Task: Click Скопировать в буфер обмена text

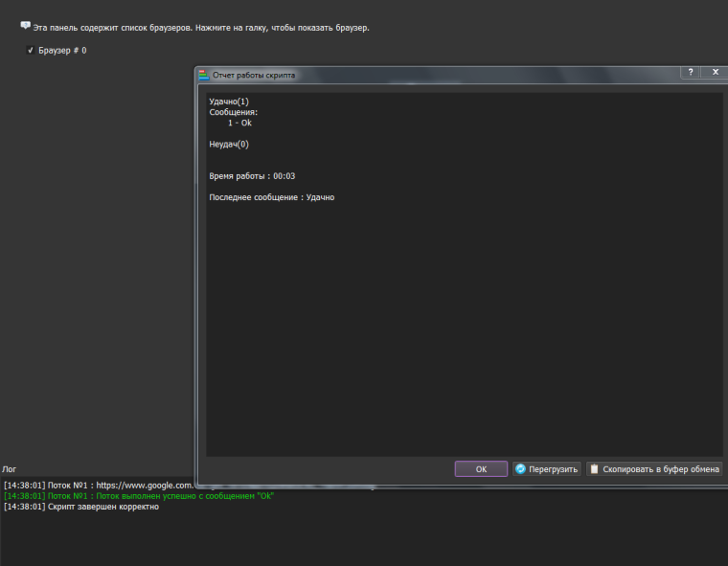Action: click(x=660, y=469)
